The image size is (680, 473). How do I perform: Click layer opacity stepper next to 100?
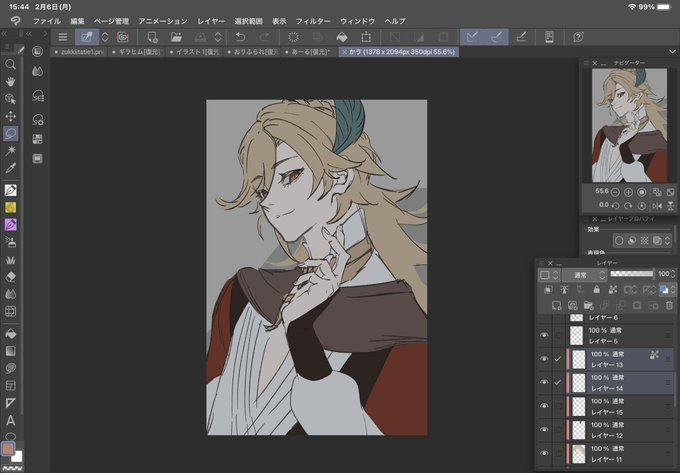coord(673,274)
